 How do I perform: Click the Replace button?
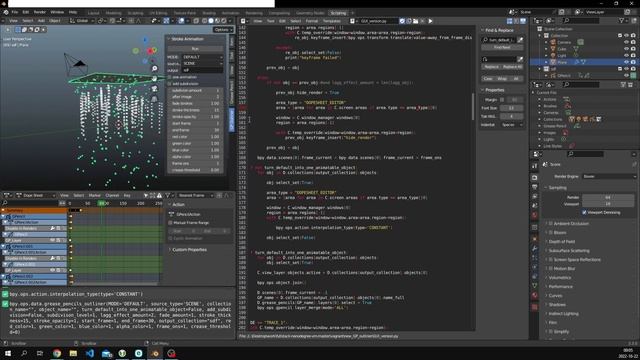[x=491, y=67]
